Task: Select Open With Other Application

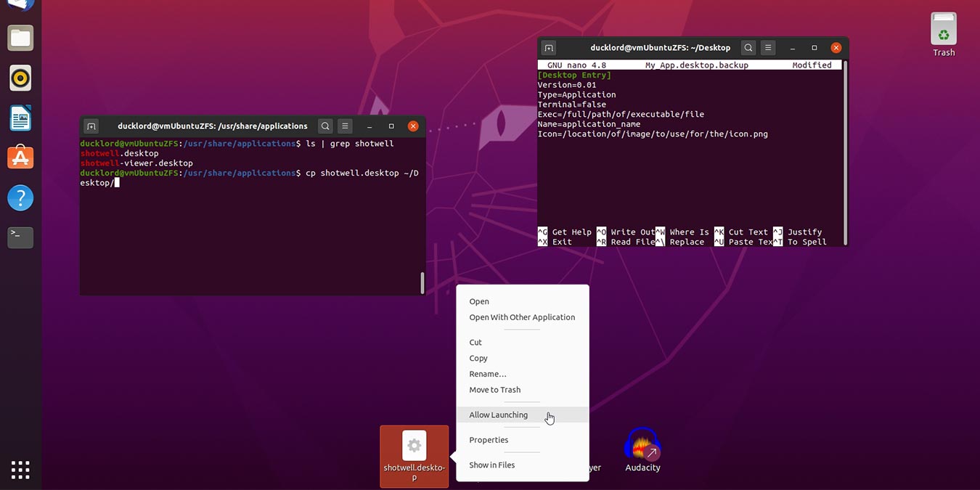Action: pyautogui.click(x=522, y=317)
